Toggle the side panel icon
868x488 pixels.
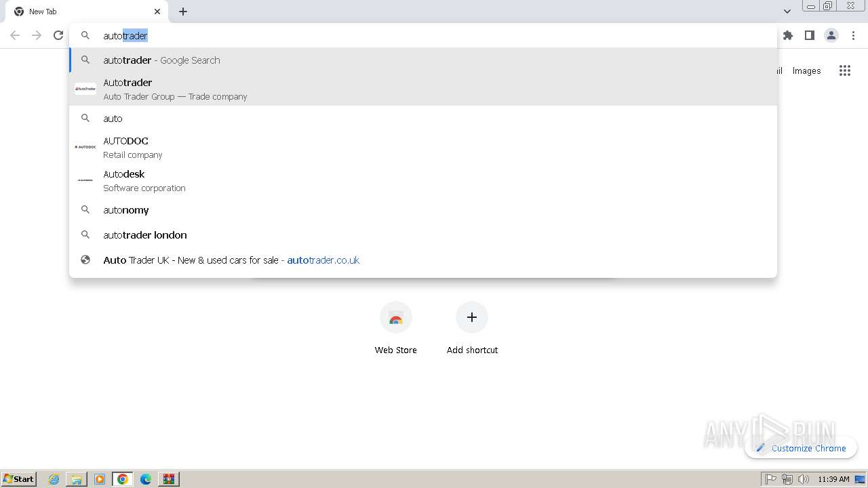click(x=809, y=35)
